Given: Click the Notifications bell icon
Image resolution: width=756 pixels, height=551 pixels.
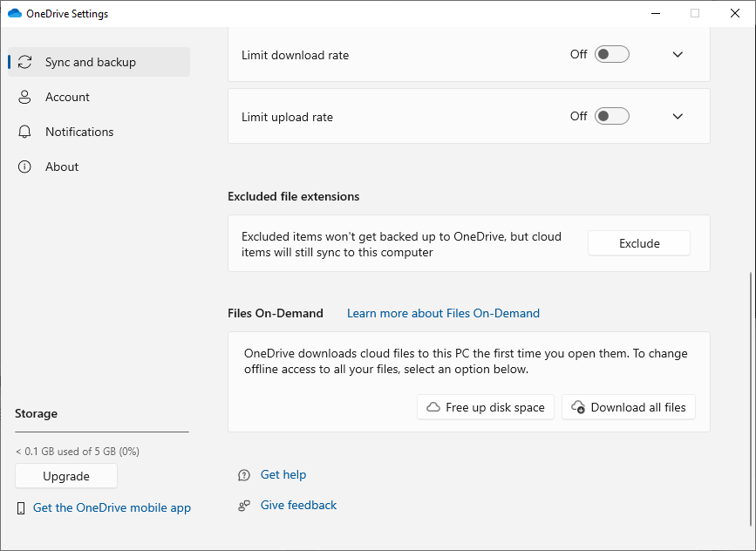Looking at the screenshot, I should click(x=24, y=132).
